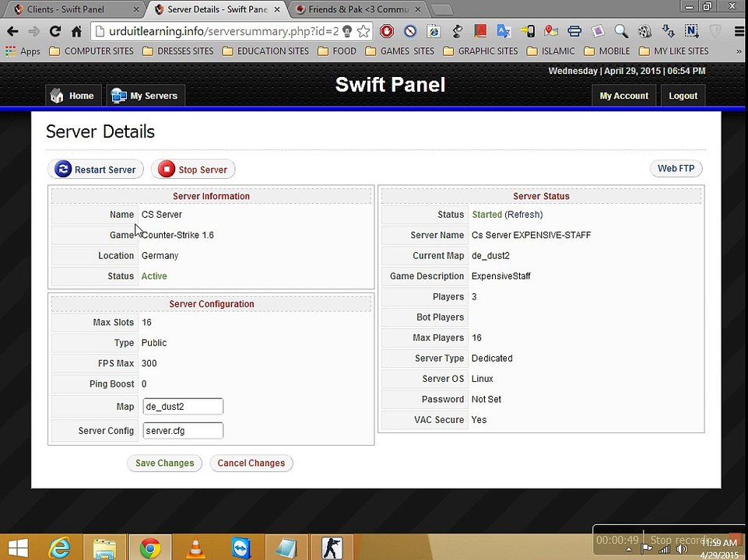Show more bookmarks with the overflow chevron

[739, 51]
